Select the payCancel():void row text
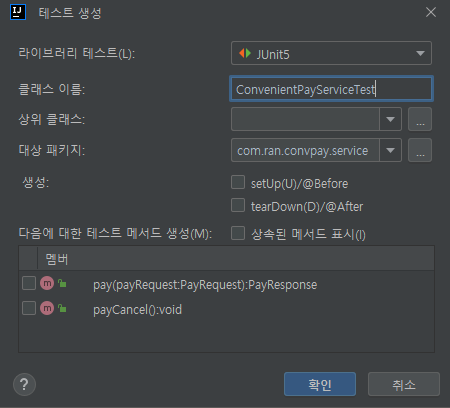The width and height of the screenshot is (450, 408). 137,310
